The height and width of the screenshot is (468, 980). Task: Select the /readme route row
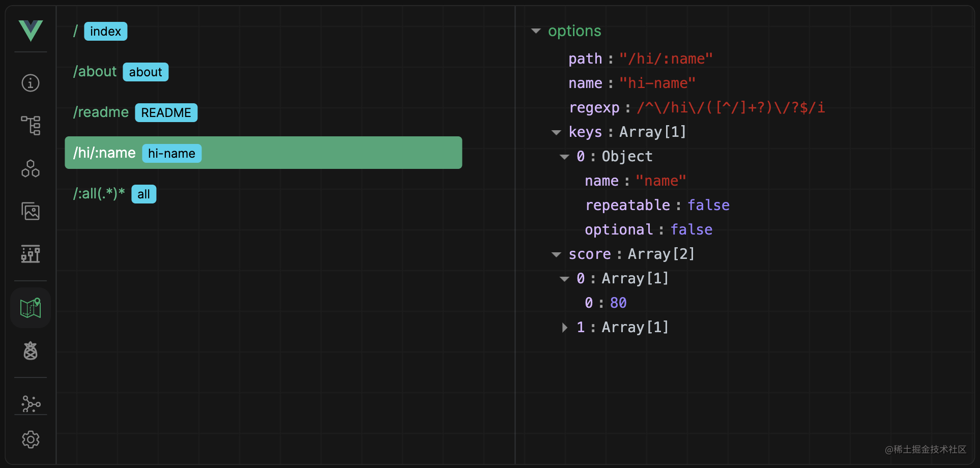(264, 112)
